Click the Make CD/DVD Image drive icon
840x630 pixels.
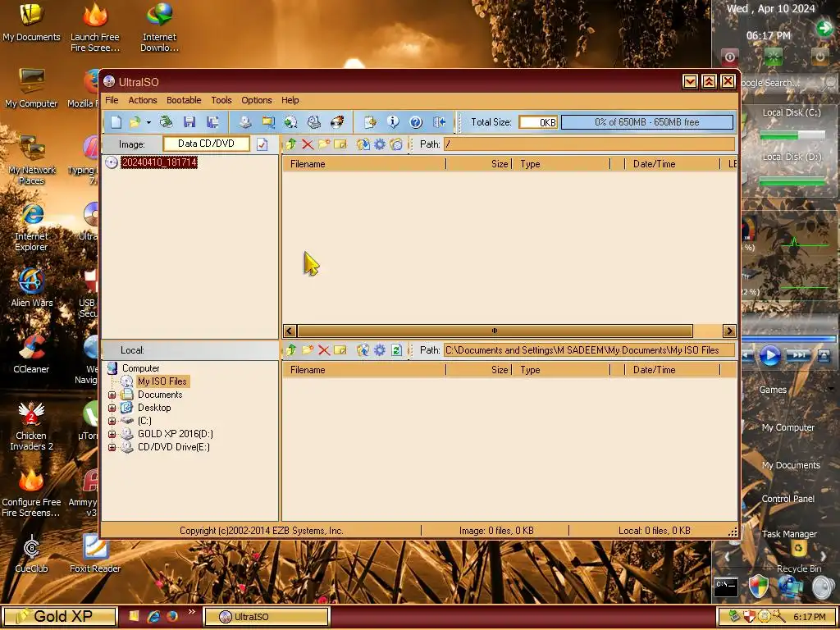[244, 122]
